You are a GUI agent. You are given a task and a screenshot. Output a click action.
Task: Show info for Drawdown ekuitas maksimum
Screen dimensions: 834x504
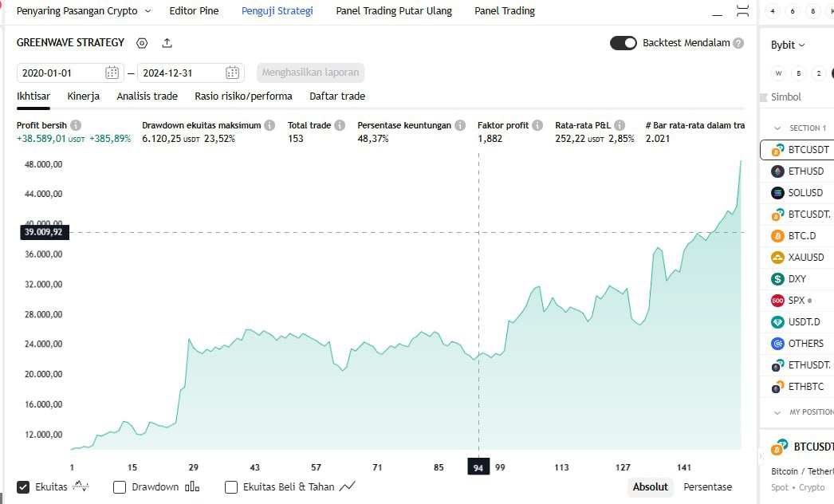(x=269, y=125)
